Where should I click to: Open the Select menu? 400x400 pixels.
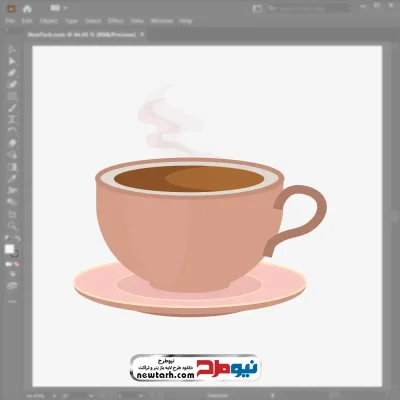(x=93, y=21)
